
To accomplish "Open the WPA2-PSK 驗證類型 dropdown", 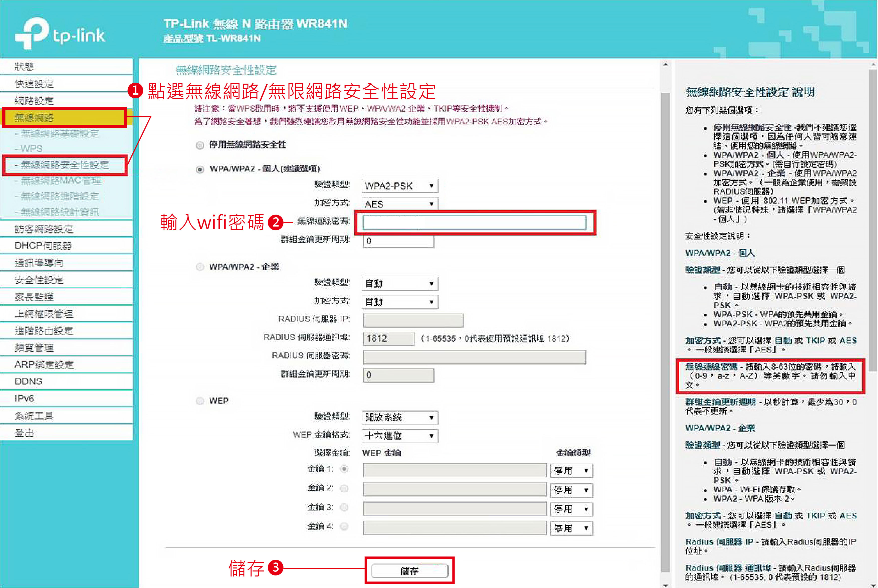I will (400, 186).
